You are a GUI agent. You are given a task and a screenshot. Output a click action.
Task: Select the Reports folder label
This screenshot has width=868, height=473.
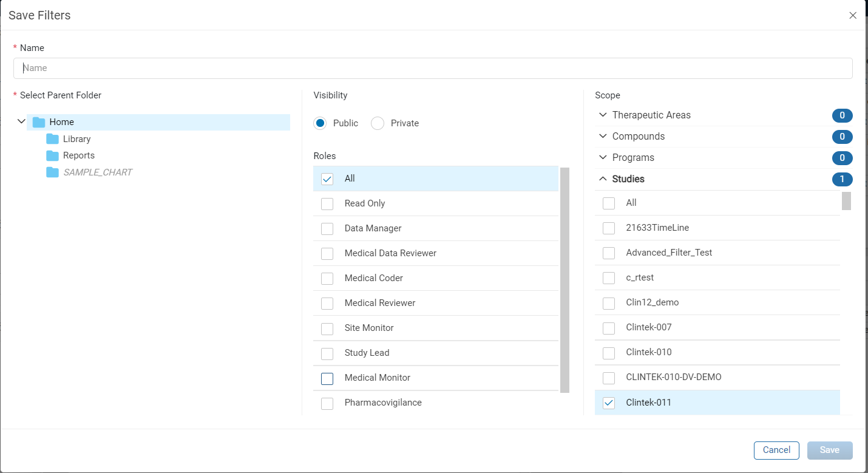point(79,155)
